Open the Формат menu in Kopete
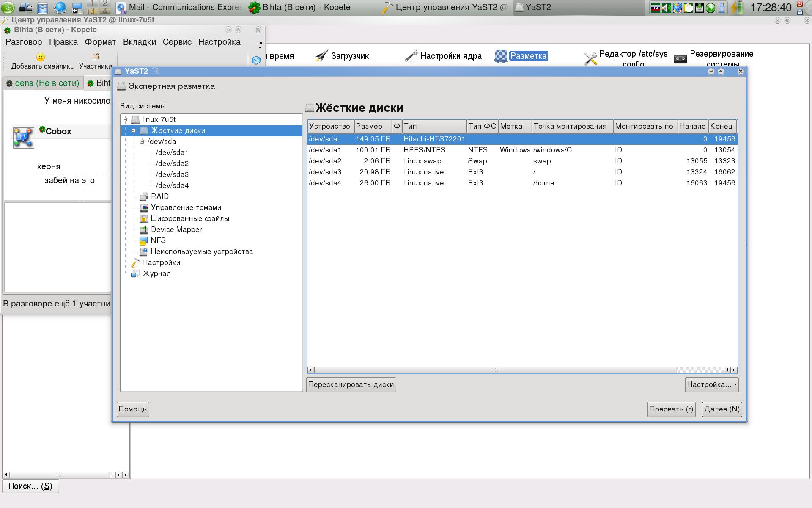Viewport: 812px width, 508px height. click(100, 42)
